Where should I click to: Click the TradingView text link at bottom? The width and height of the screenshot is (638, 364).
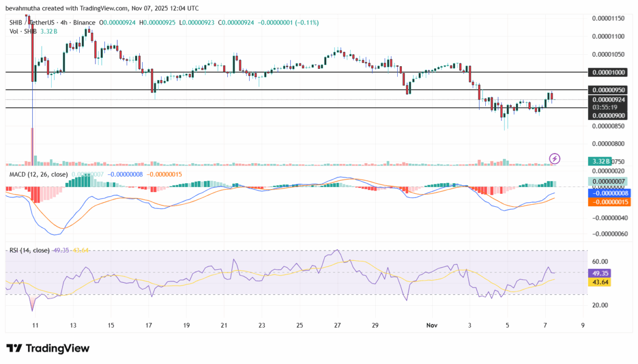(x=57, y=348)
